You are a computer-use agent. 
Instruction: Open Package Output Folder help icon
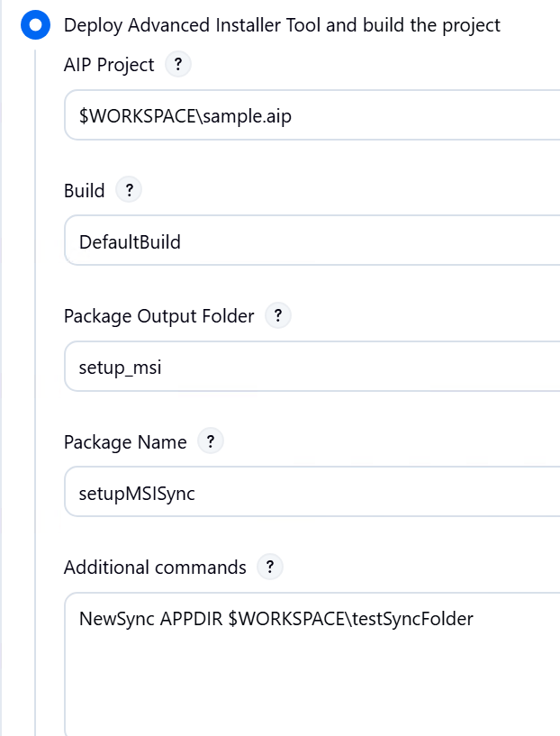click(x=278, y=316)
